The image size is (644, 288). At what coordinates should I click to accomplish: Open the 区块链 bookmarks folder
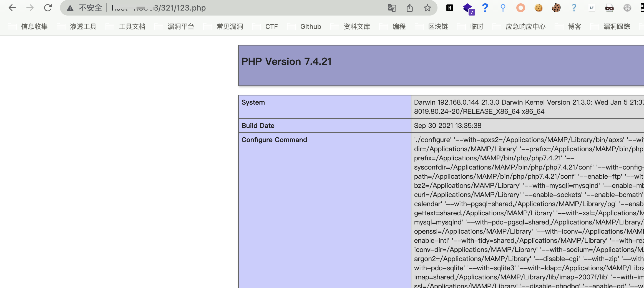pos(432,26)
